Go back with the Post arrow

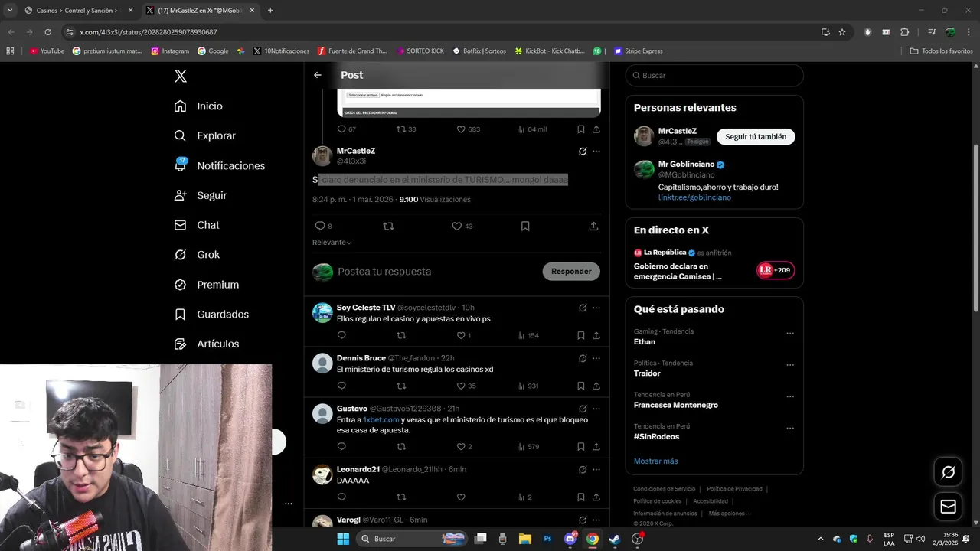click(318, 75)
